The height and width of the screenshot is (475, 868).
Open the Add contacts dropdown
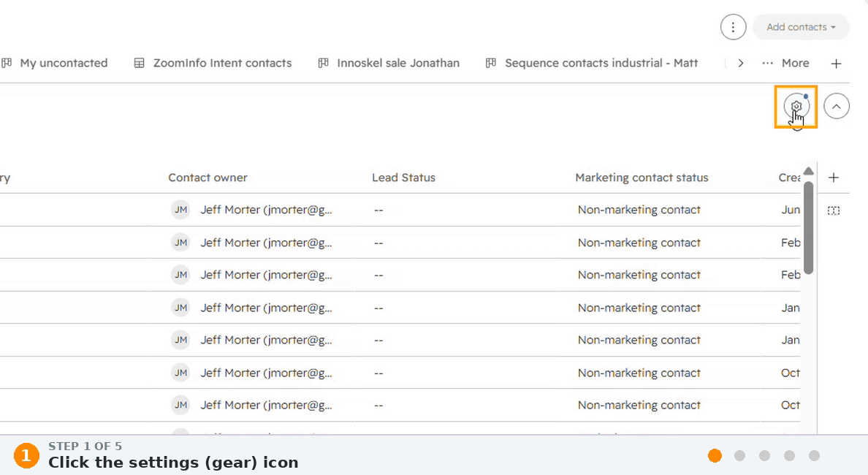[x=801, y=27]
